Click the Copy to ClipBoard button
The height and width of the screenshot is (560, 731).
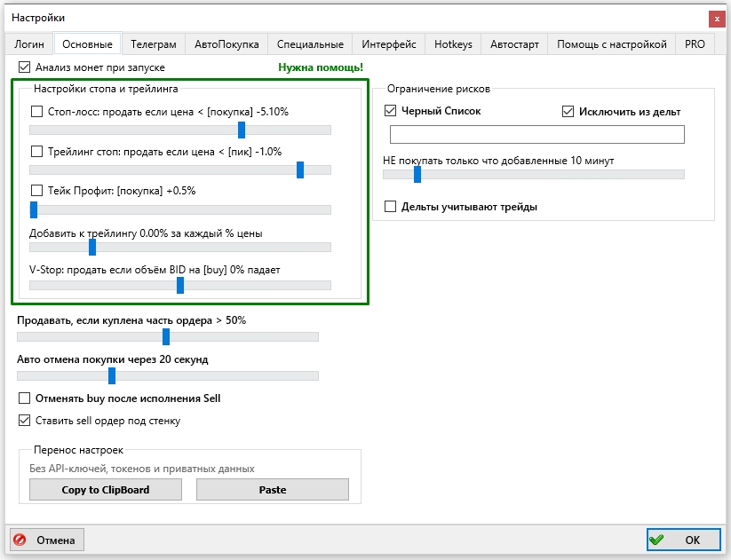coord(106,490)
